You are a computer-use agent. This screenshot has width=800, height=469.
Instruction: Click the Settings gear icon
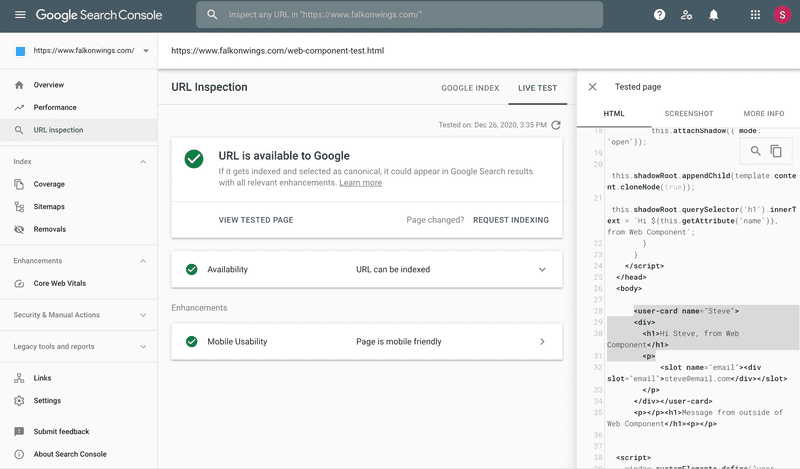pos(19,401)
